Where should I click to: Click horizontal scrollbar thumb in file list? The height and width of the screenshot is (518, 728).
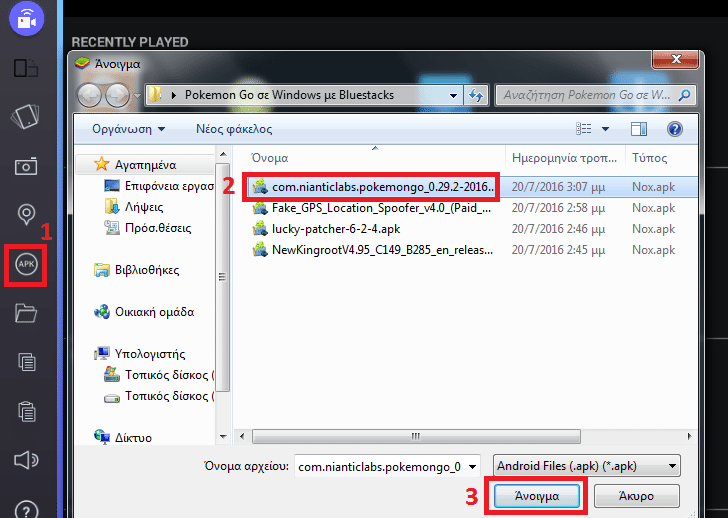pyautogui.click(x=416, y=436)
